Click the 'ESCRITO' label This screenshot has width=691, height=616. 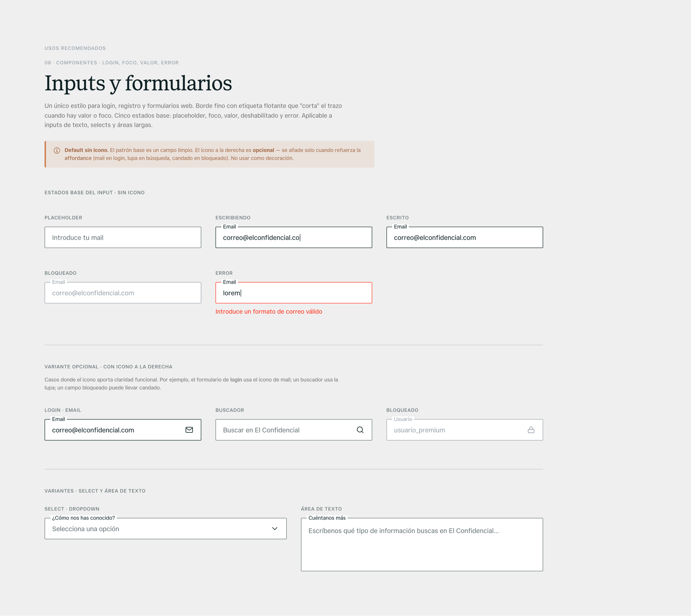tap(397, 218)
